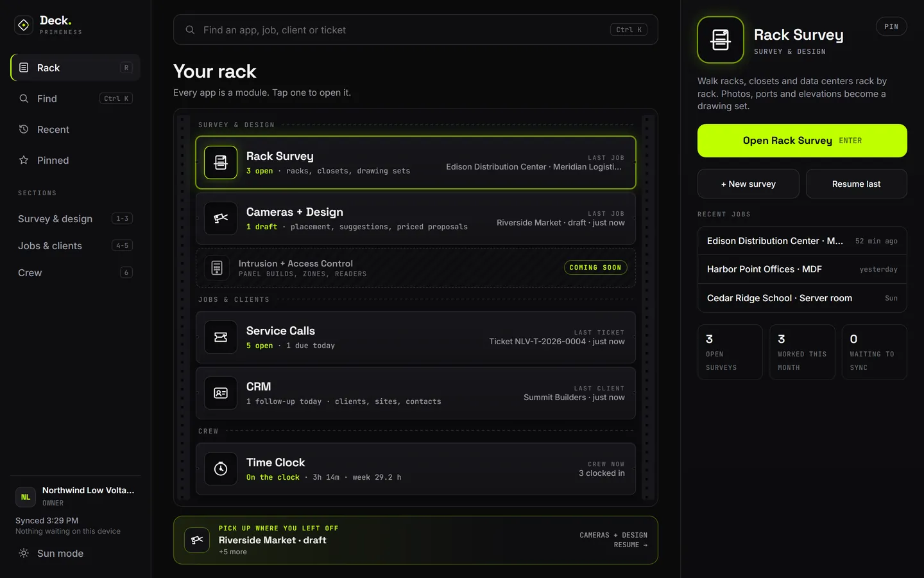Viewport: 924px width, 578px height.
Task: Toggle the PIN button for Rack Survey
Action: [891, 26]
